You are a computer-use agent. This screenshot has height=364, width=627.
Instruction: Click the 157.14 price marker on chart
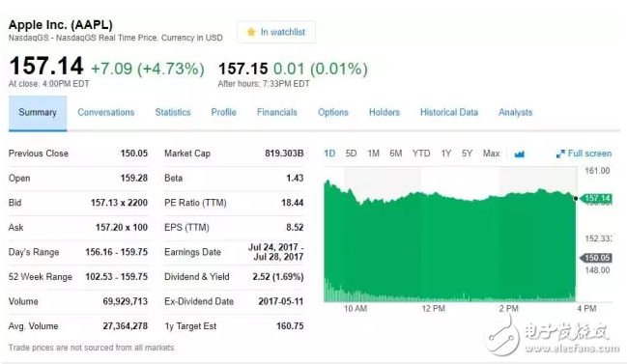coord(596,199)
